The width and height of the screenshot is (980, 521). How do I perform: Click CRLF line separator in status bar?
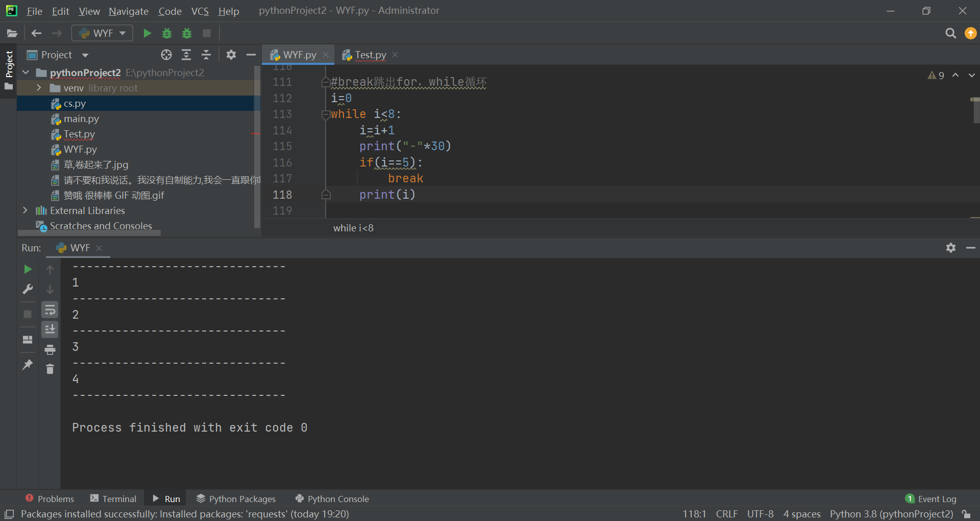click(726, 514)
